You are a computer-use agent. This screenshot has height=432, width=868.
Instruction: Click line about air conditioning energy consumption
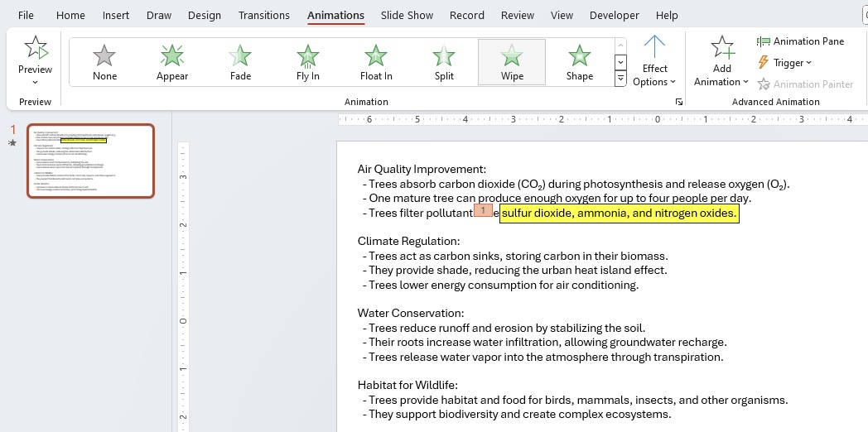500,285
